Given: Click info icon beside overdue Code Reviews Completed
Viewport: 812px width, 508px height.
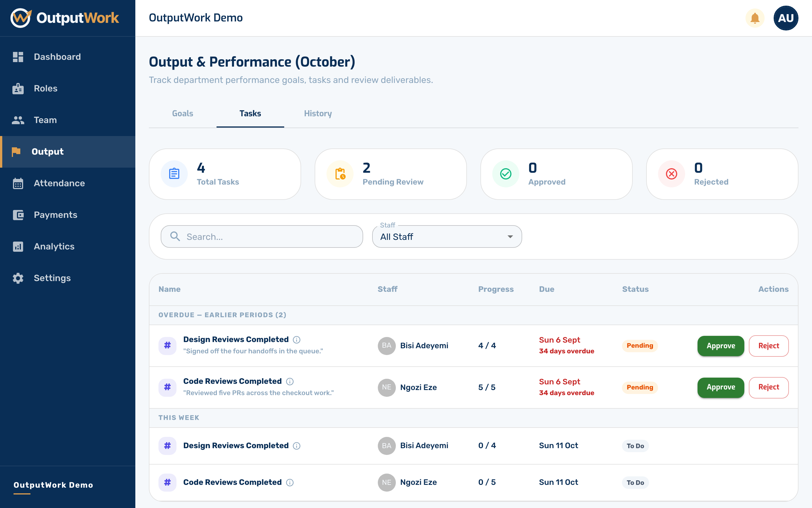Looking at the screenshot, I should 290,381.
